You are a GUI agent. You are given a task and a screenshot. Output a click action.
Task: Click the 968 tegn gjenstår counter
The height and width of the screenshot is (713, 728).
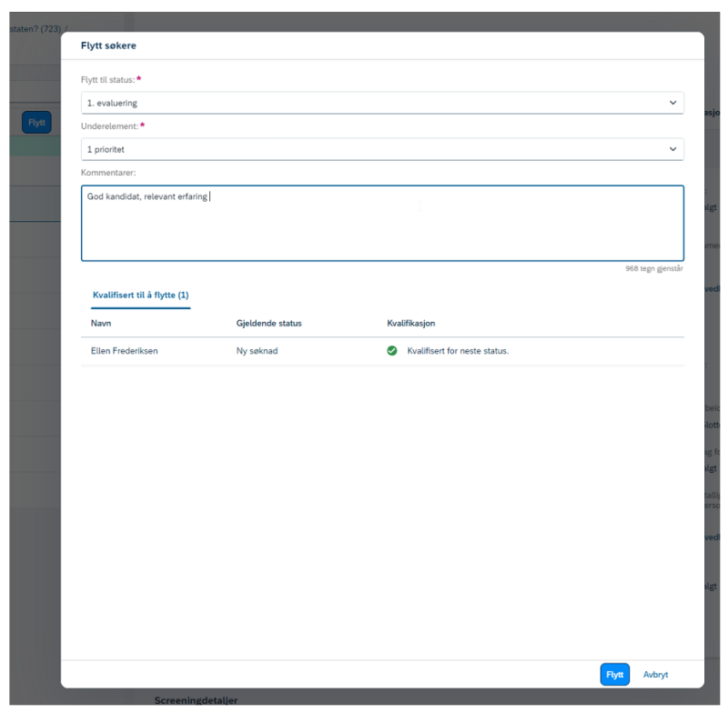point(653,268)
